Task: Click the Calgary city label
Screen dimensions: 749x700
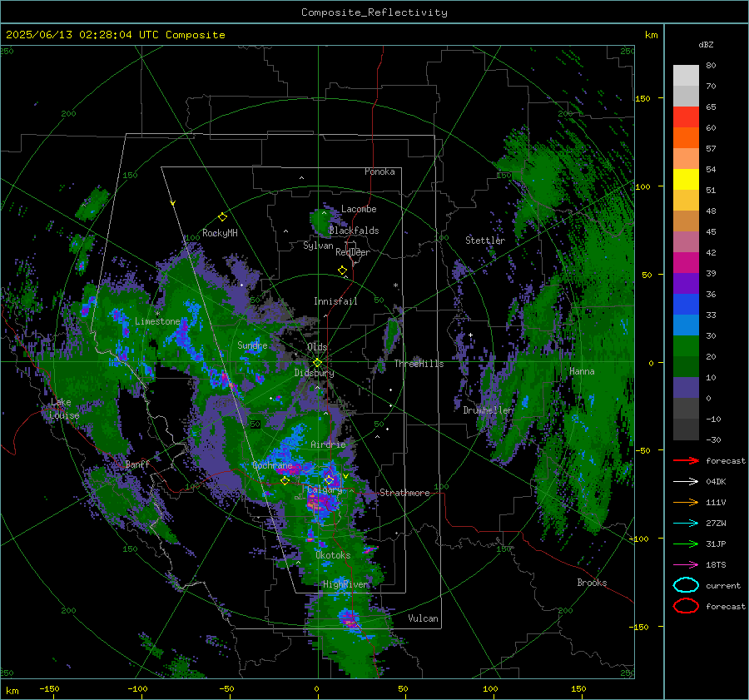Action: [325, 489]
